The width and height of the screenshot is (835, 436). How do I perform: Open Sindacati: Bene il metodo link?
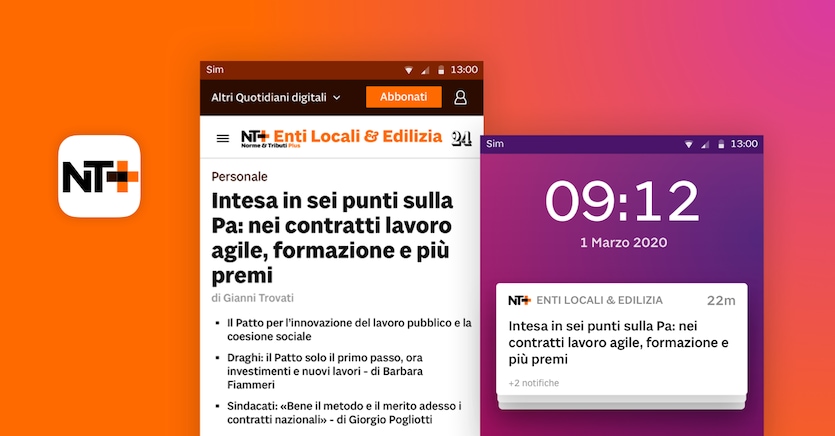tap(344, 413)
